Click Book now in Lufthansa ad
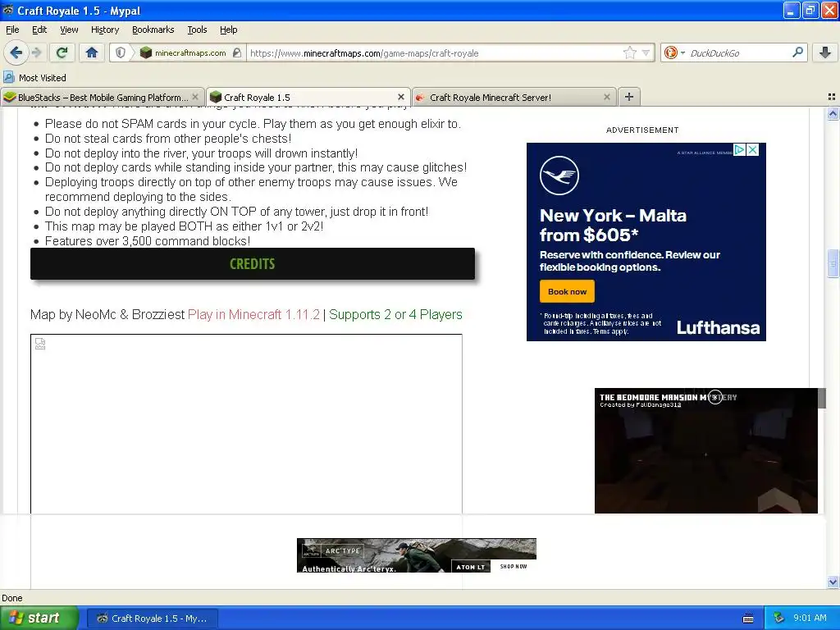The width and height of the screenshot is (840, 630). [x=567, y=291]
